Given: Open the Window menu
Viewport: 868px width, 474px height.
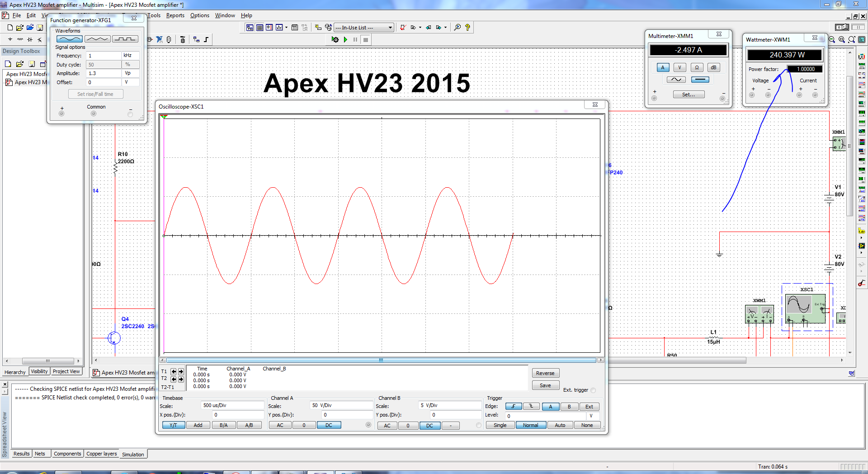Looking at the screenshot, I should click(225, 15).
